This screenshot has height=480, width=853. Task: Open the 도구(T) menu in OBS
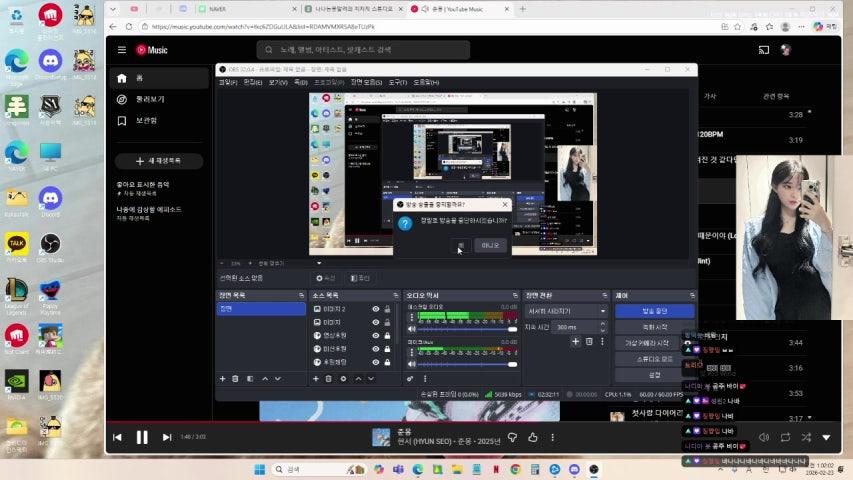[397, 82]
